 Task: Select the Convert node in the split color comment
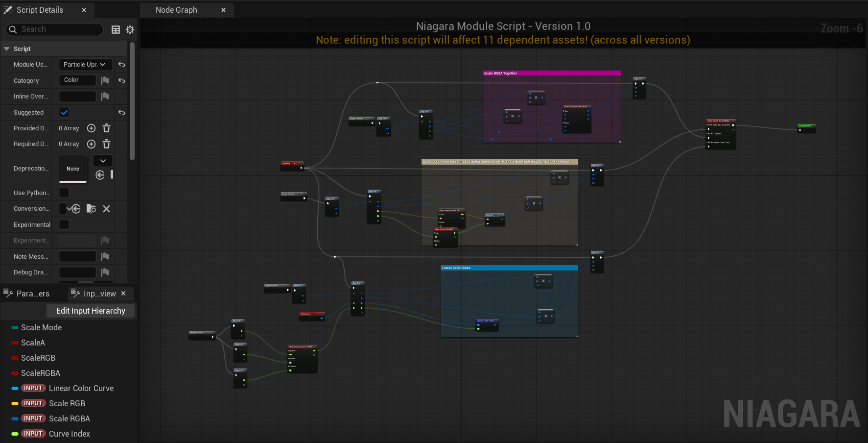click(x=494, y=220)
